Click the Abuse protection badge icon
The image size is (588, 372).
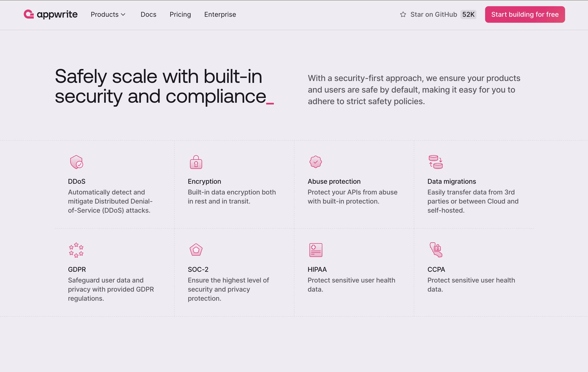pyautogui.click(x=315, y=162)
